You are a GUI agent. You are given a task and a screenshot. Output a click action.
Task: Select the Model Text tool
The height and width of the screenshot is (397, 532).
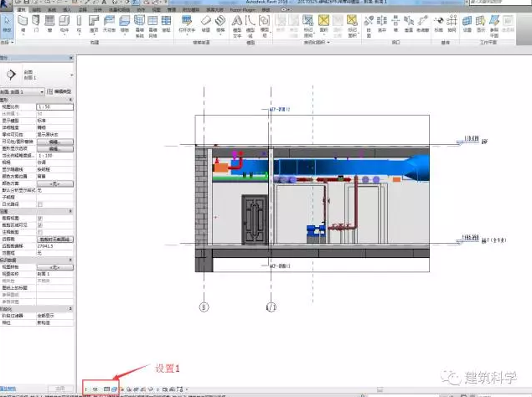pos(237,26)
